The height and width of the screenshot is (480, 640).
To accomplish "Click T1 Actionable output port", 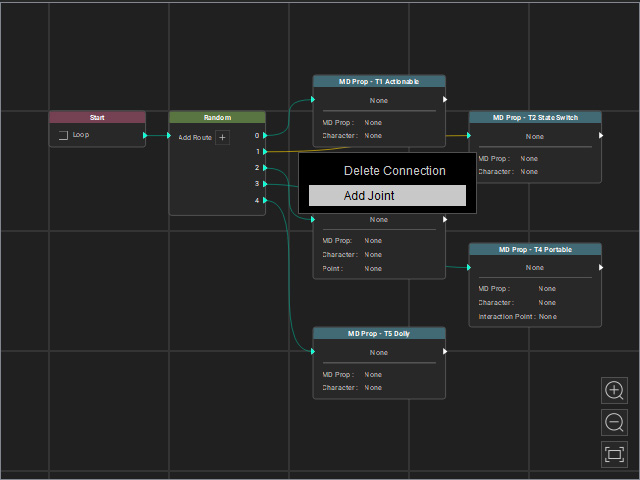I will tap(445, 99).
